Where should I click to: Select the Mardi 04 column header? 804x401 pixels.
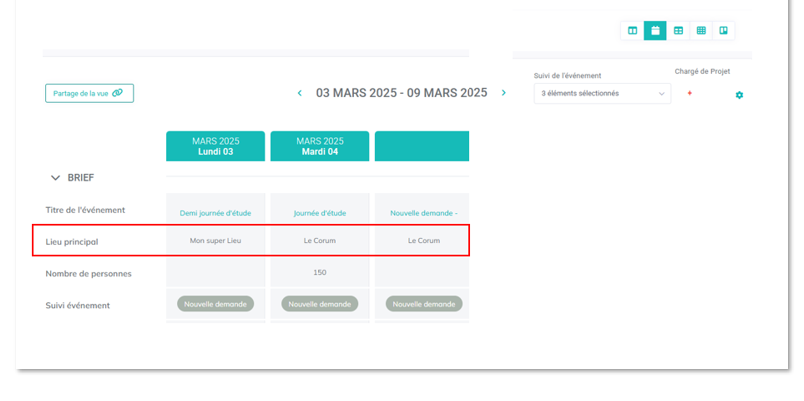coord(319,146)
